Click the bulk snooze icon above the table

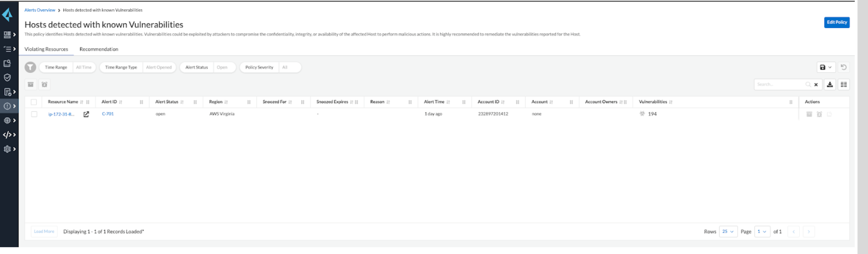tap(44, 84)
